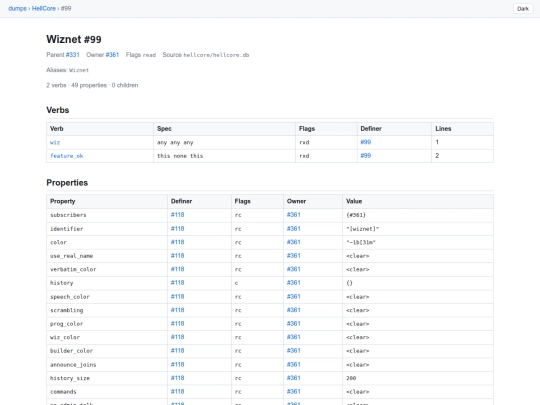Toggle the Dark theme button
Viewport: 540px width, 405px height.
tap(523, 9)
